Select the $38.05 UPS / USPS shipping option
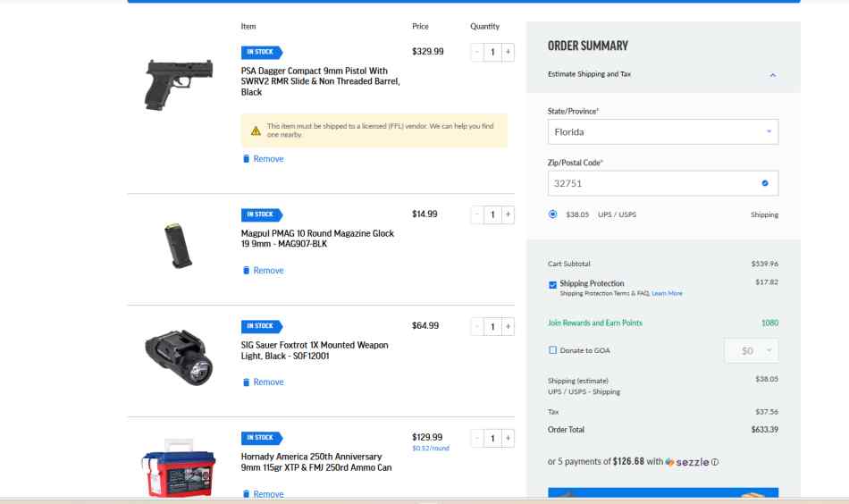Viewport: 849px width, 504px height. pyautogui.click(x=552, y=214)
